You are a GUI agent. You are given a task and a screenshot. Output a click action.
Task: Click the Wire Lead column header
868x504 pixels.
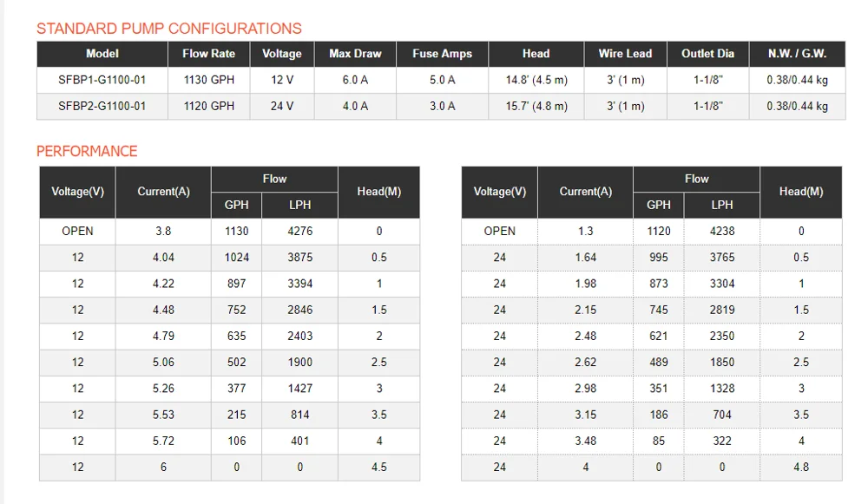(625, 54)
